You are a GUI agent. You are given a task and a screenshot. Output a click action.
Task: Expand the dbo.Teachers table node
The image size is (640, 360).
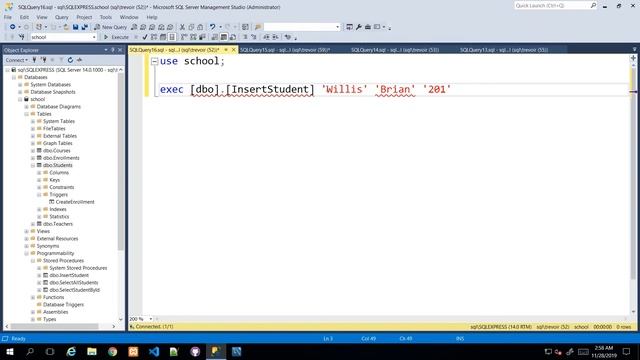[x=33, y=224]
